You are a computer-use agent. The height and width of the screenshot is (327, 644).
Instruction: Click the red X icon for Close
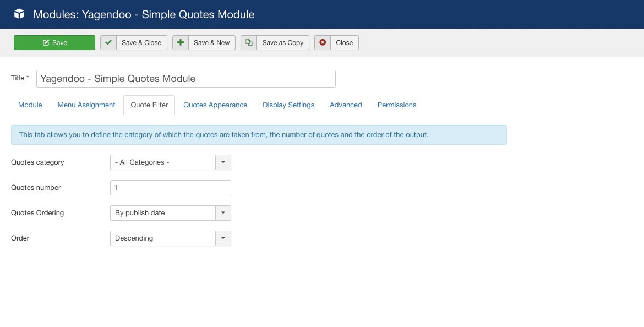tap(323, 43)
